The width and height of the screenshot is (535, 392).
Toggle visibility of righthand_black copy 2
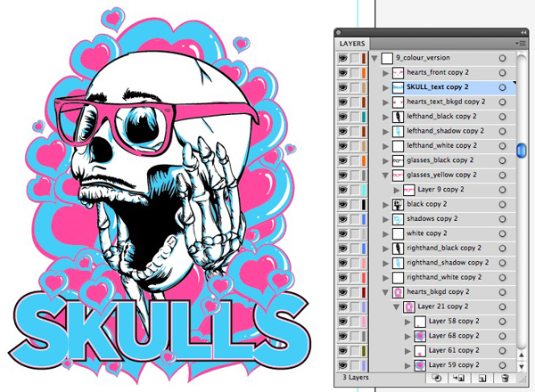(x=343, y=249)
